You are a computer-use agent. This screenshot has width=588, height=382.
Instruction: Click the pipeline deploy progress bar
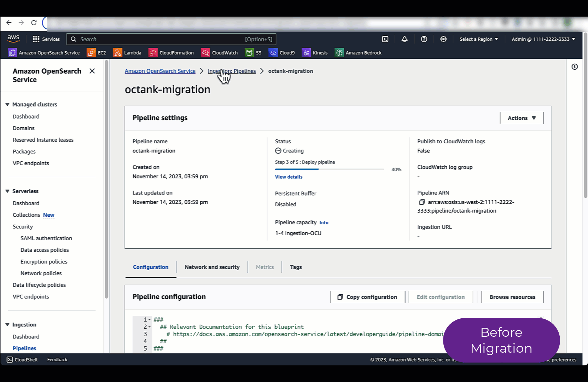click(330, 169)
